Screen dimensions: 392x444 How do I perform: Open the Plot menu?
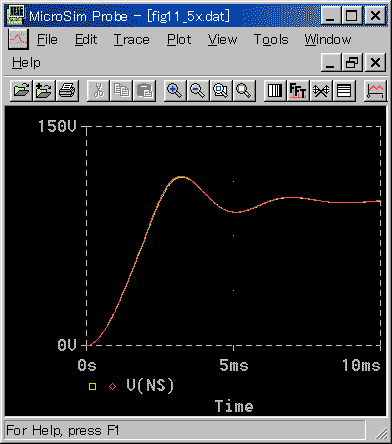click(x=179, y=40)
